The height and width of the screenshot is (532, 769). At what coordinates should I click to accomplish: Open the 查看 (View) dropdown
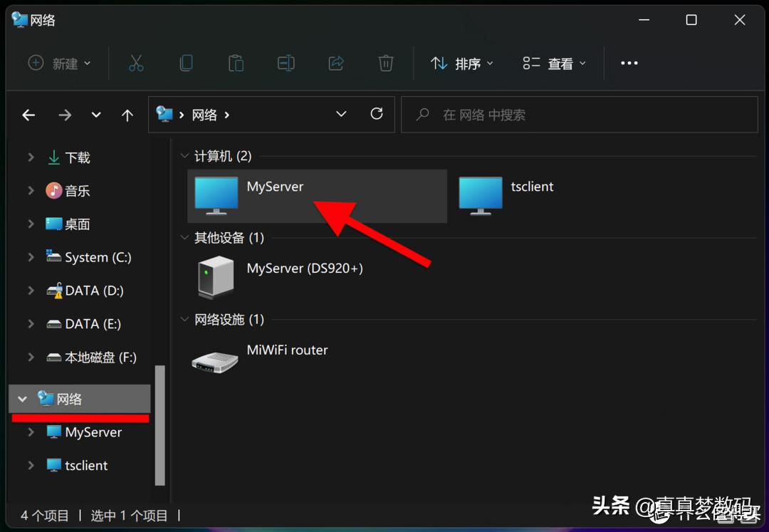tap(554, 63)
